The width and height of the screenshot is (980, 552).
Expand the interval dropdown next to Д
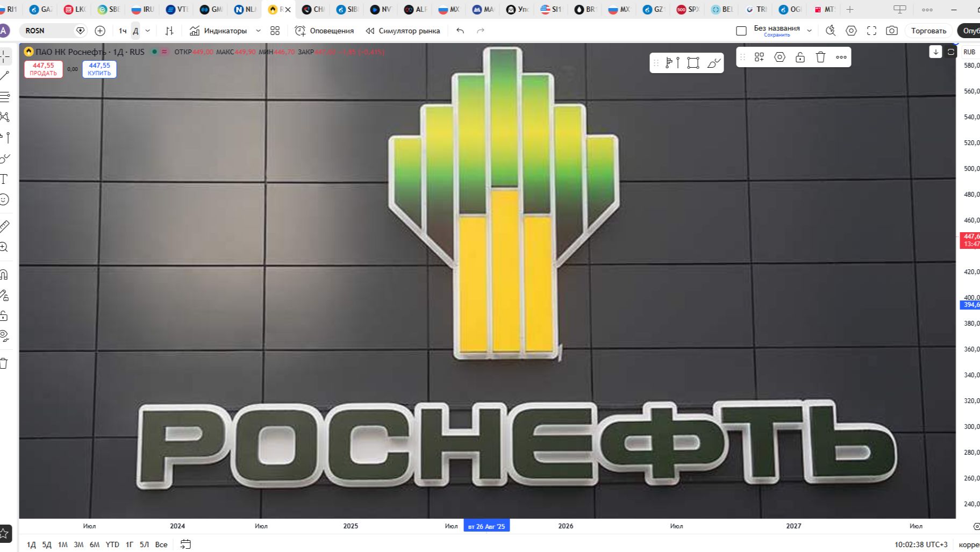tap(148, 31)
